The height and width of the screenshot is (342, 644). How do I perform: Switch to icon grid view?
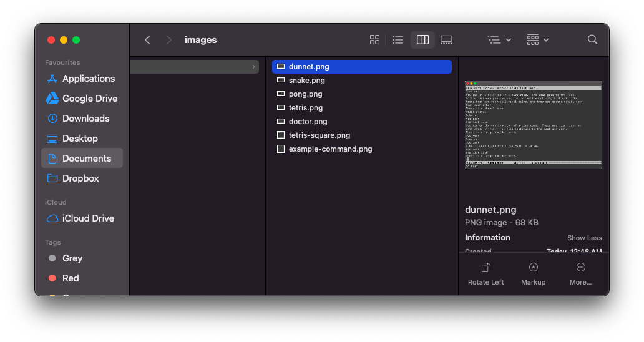click(374, 40)
